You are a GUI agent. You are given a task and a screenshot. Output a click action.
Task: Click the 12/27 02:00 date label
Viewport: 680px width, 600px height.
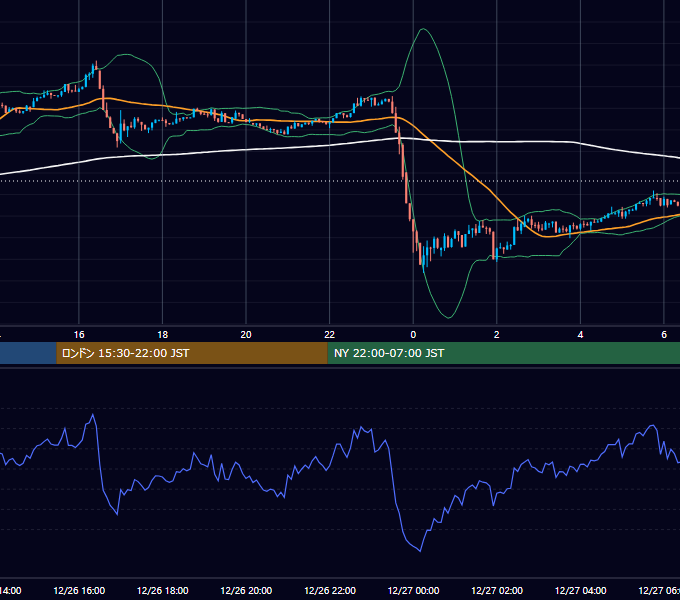[497, 591]
